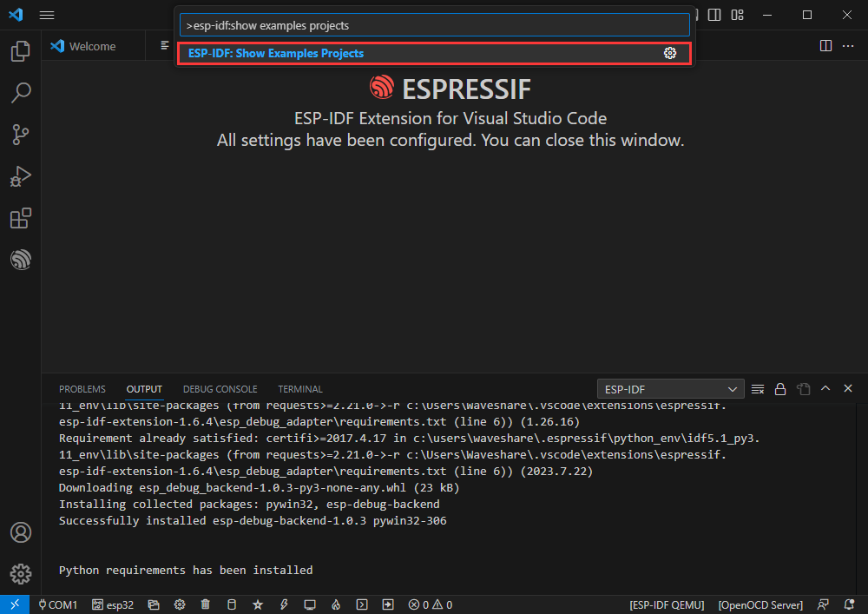Click the command palette input box
This screenshot has height=614, width=868.
point(435,25)
